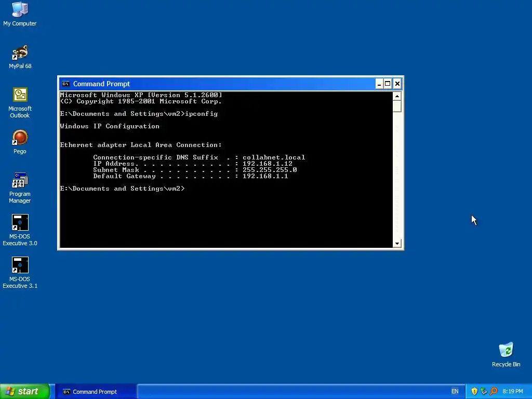The height and width of the screenshot is (399, 532).
Task: Click the Subnet Mask value 255.255.255.0
Action: 270,170
